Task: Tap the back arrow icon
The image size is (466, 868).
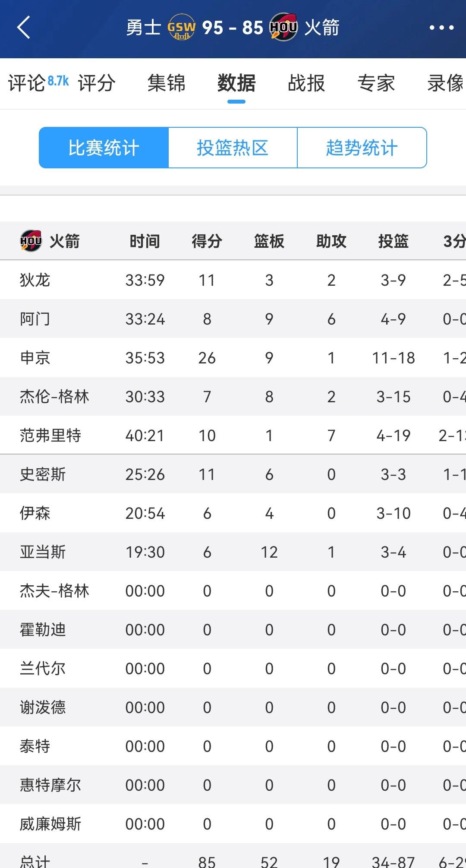Action: point(24,28)
